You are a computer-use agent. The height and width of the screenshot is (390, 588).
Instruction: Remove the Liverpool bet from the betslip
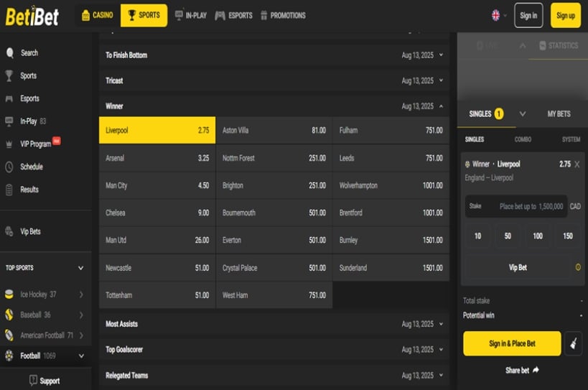577,164
